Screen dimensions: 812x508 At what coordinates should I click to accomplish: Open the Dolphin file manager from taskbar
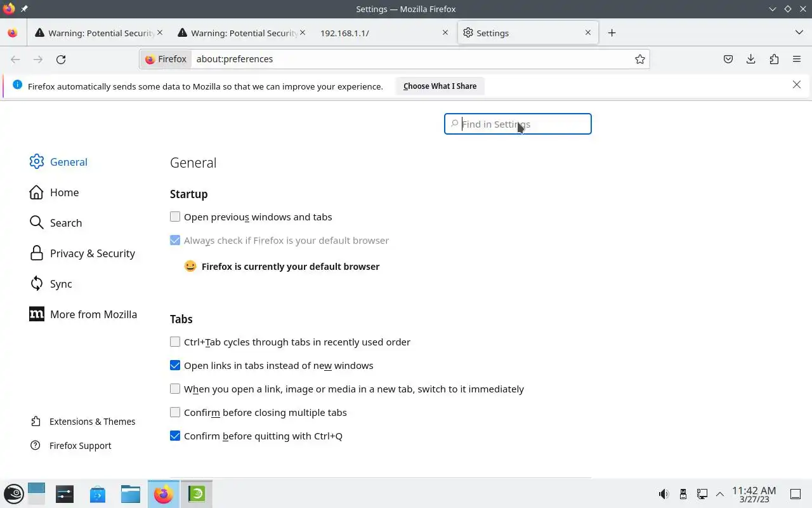(131, 494)
